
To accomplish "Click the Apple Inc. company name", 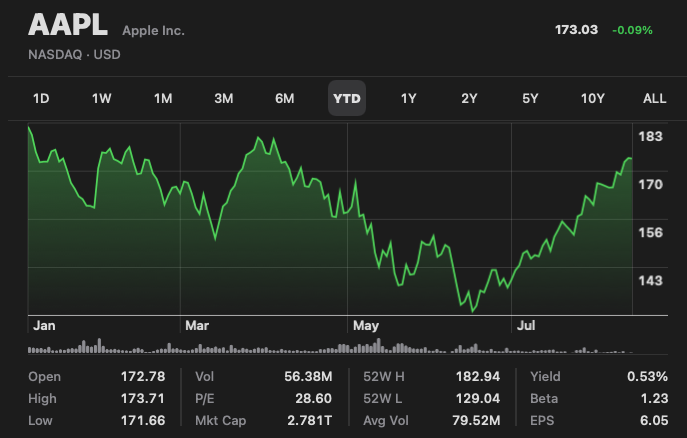I will 153,31.
